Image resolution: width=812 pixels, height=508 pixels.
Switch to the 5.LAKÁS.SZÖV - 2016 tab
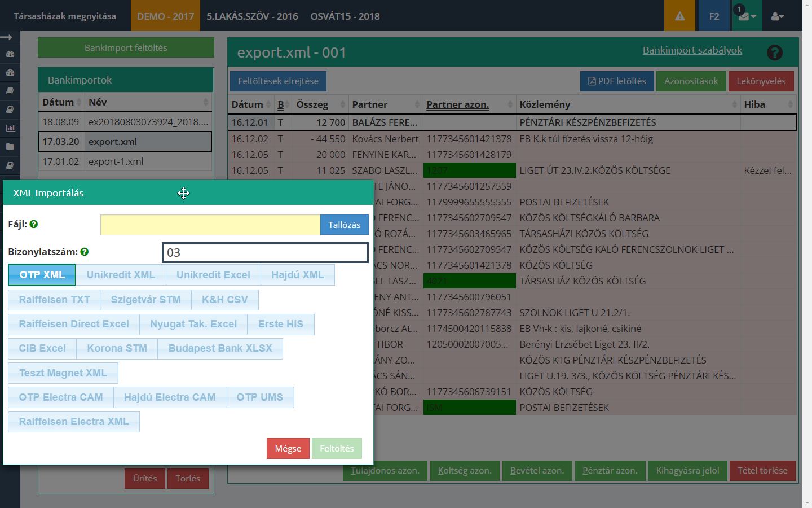click(x=252, y=16)
